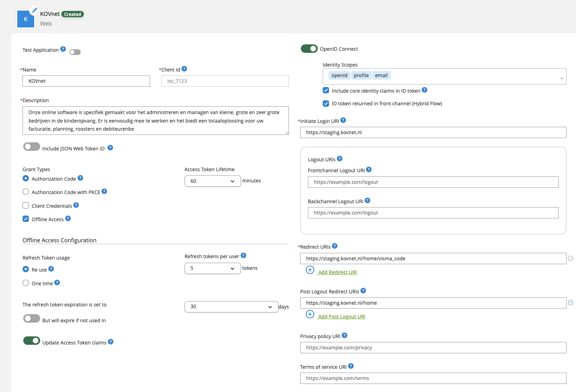Select the One time refresh token option
The width and height of the screenshot is (576, 392).
pyautogui.click(x=26, y=283)
